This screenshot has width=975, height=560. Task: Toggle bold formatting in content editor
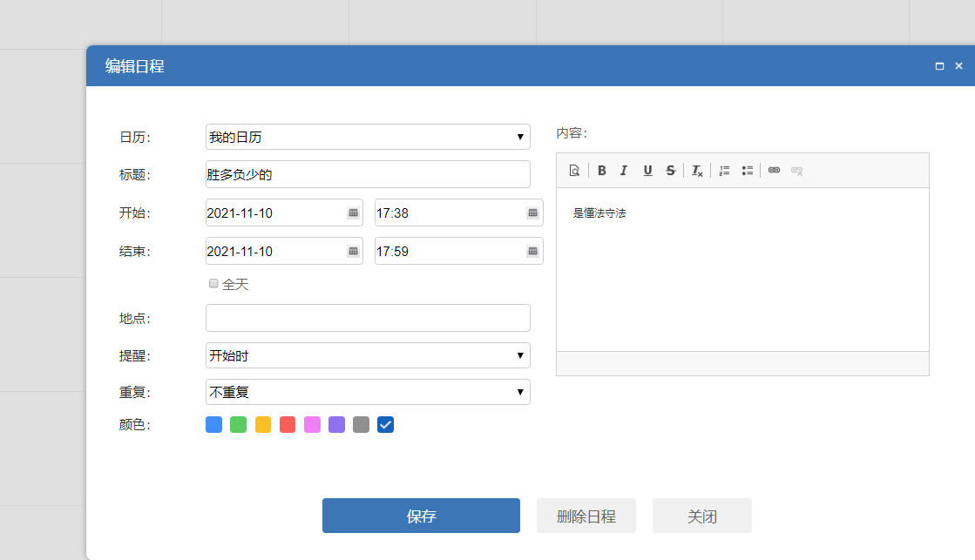[x=602, y=171]
